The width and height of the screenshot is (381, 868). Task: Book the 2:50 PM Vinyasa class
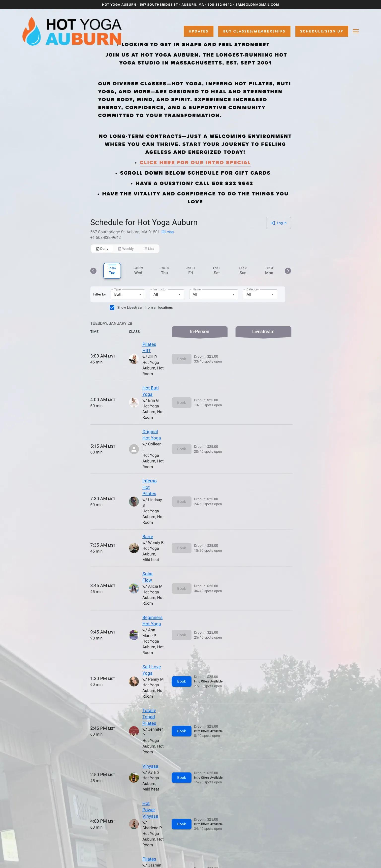point(181,778)
